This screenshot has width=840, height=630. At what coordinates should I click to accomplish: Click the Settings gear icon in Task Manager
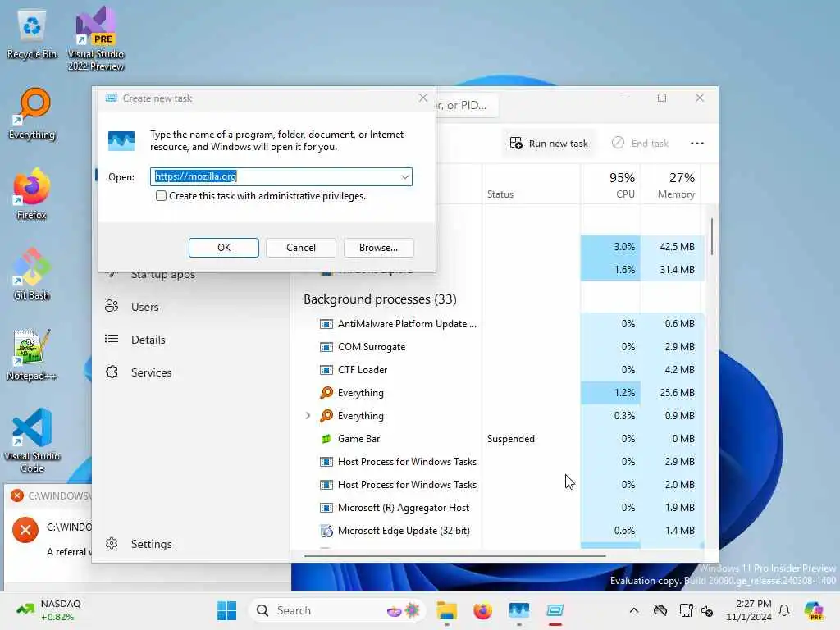[112, 543]
